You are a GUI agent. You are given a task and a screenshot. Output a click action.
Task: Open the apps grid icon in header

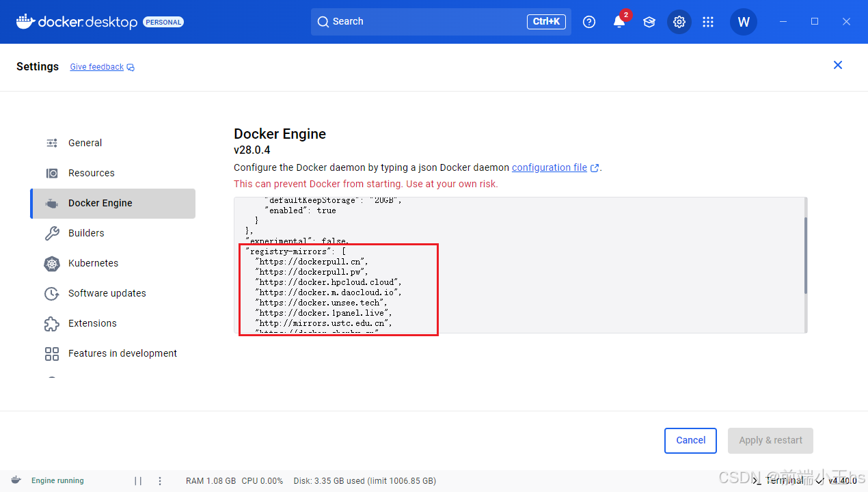[x=708, y=22]
